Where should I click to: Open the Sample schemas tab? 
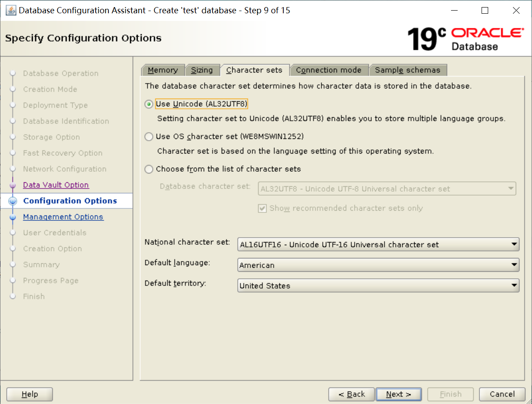pos(408,70)
